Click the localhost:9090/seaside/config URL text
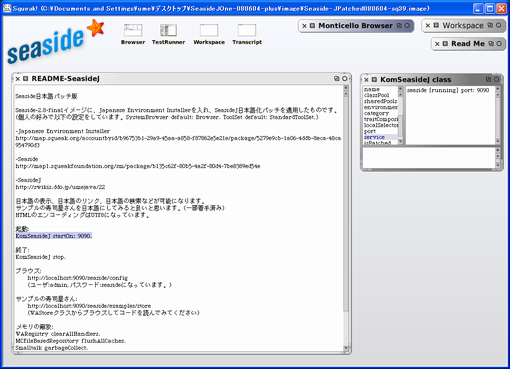 [77, 278]
